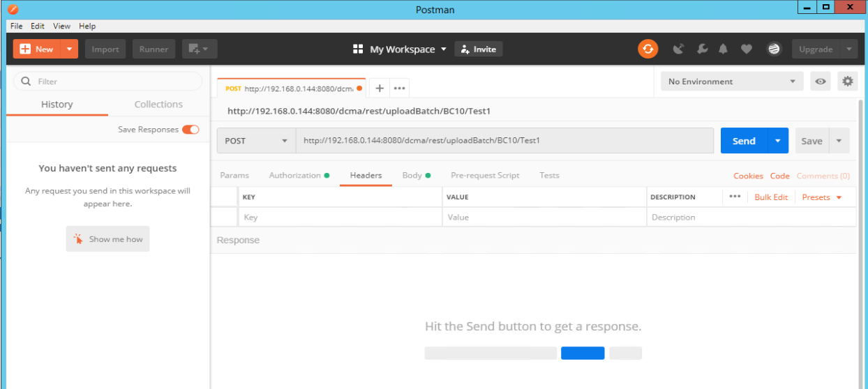Expand the New button dropdown arrow

[x=69, y=49]
